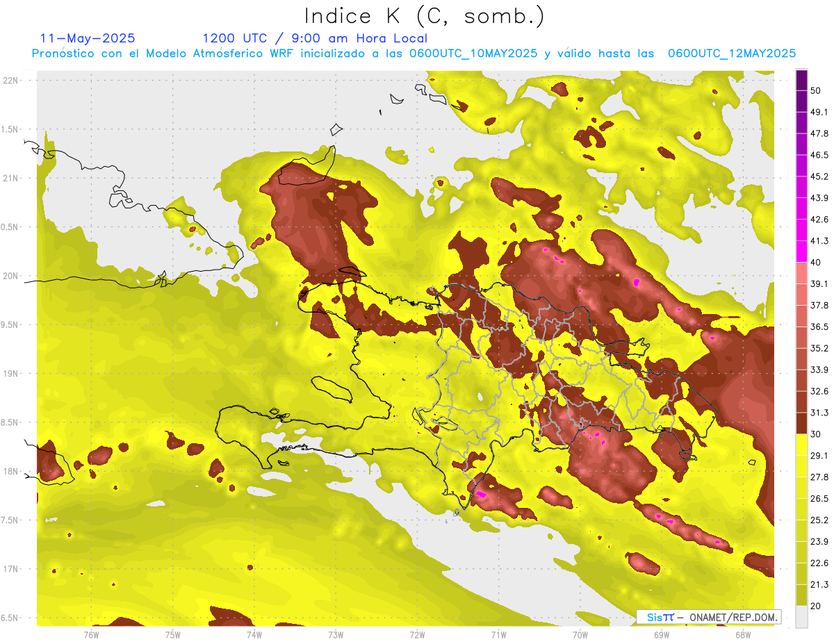Click the legend value "42.6"
Screen dimensions: 834x644
coord(819,220)
